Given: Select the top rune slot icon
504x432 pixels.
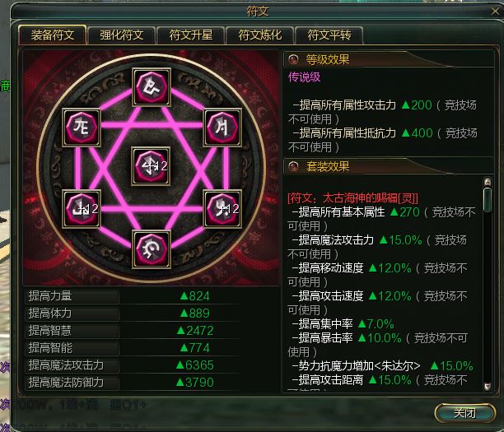Looking at the screenshot, I should coord(152,87).
